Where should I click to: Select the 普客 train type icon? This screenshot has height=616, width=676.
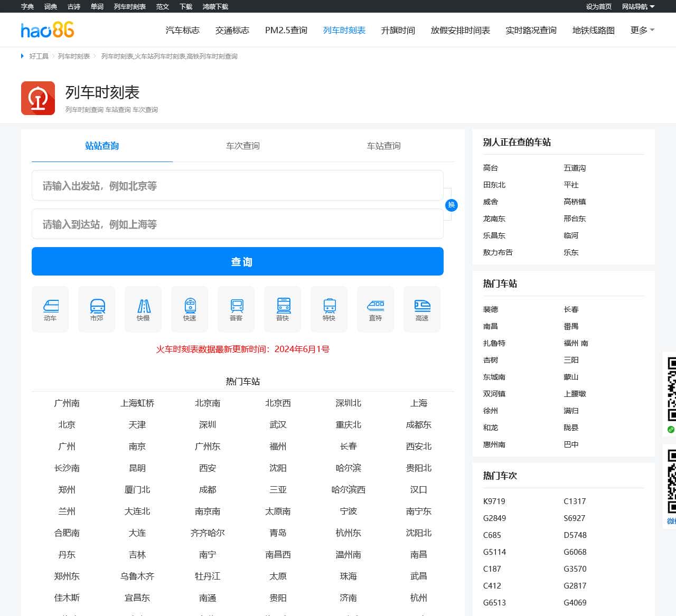click(236, 309)
